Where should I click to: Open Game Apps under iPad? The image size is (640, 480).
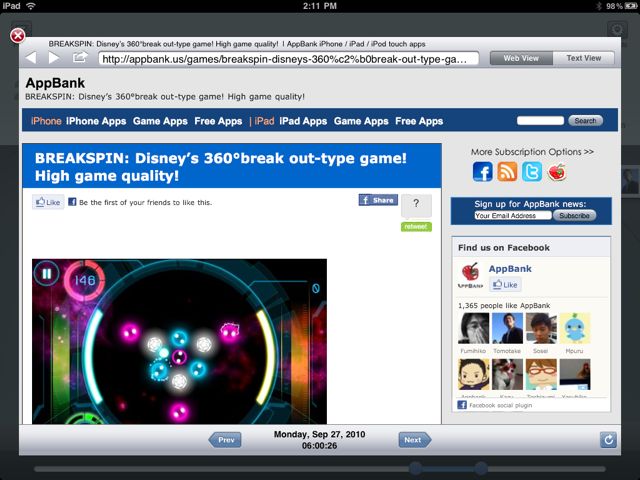coord(361,121)
